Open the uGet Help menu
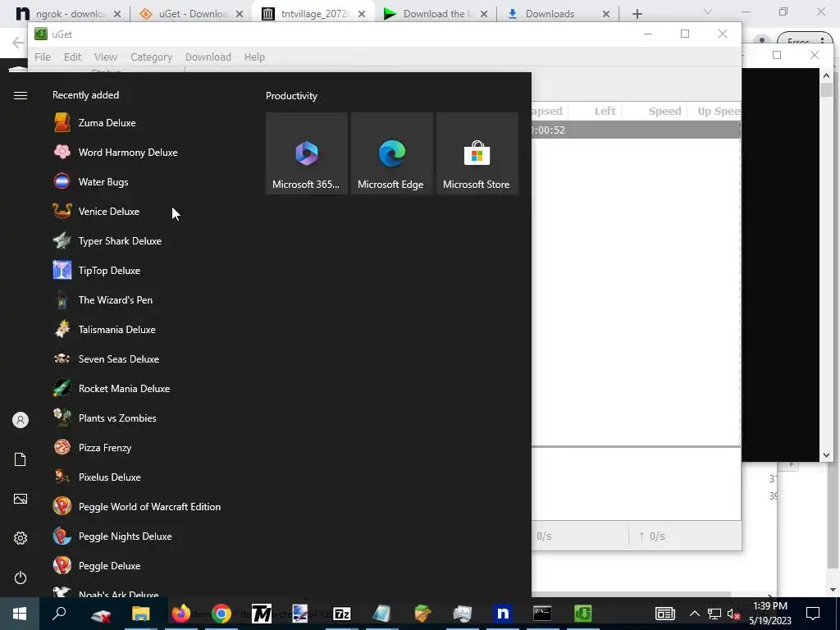Viewport: 840px width, 630px height. click(254, 57)
